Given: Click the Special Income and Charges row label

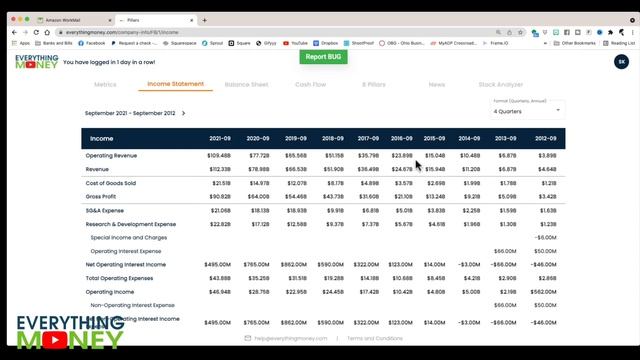Looking at the screenshot, I should click(129, 238).
